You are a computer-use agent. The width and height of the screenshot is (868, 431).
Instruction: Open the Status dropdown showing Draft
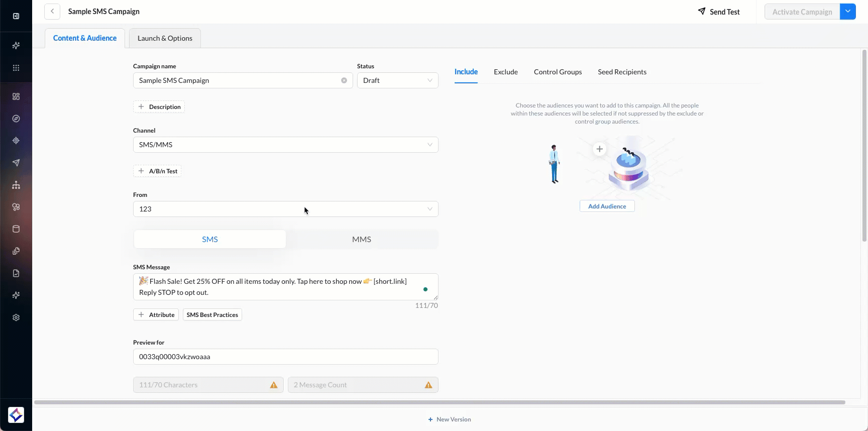pyautogui.click(x=397, y=80)
